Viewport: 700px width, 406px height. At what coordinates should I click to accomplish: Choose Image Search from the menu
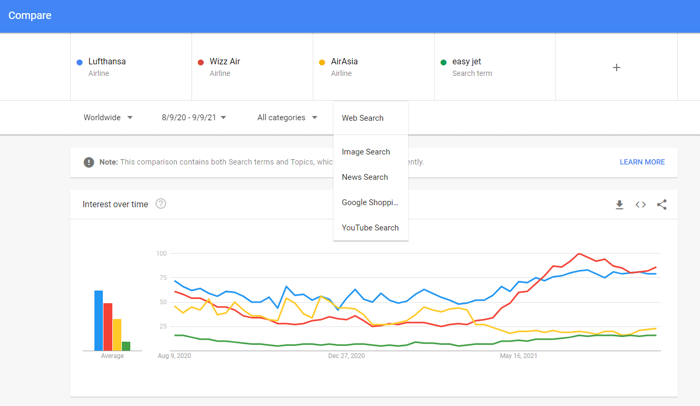(366, 152)
